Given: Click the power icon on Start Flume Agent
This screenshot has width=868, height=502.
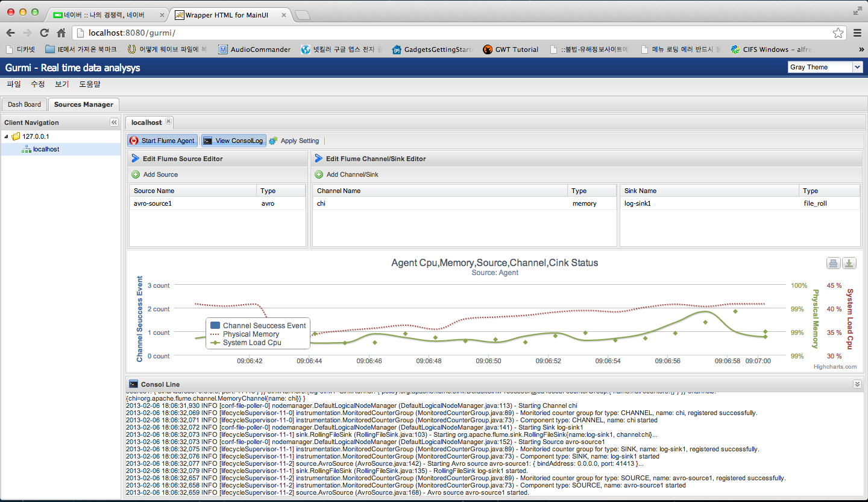Looking at the screenshot, I should pos(133,141).
